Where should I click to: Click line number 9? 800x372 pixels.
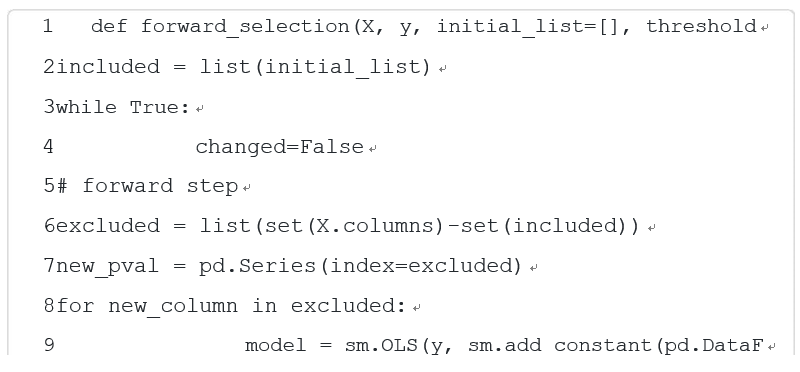[x=49, y=345]
